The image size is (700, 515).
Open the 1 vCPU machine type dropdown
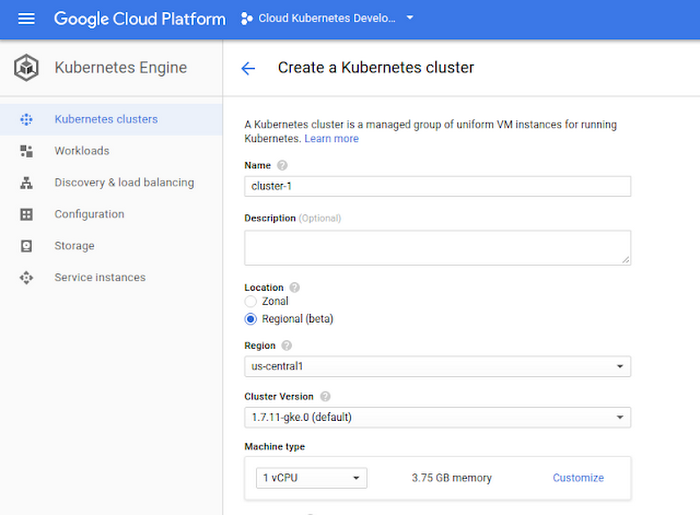tap(312, 478)
